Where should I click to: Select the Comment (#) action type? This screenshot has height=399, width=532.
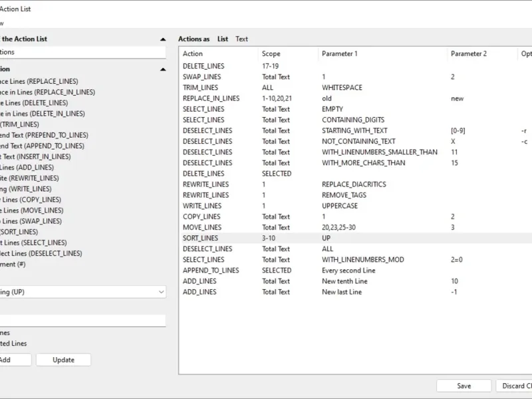pos(8,264)
